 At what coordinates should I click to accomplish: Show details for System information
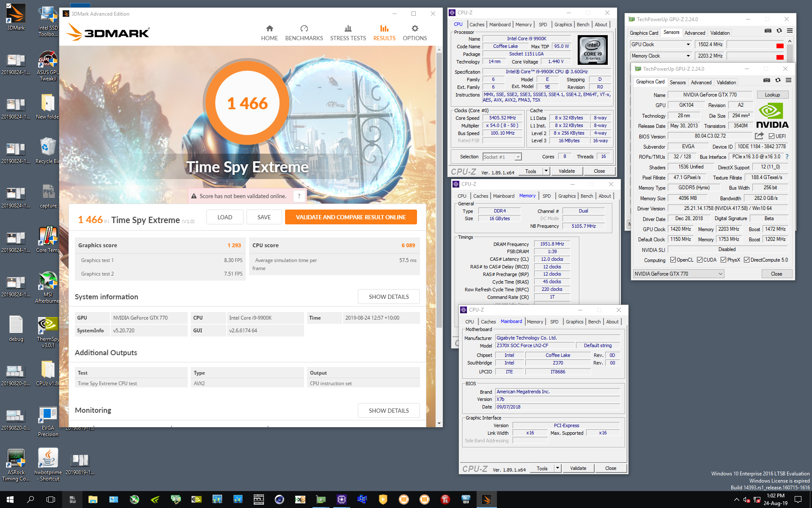(x=389, y=297)
